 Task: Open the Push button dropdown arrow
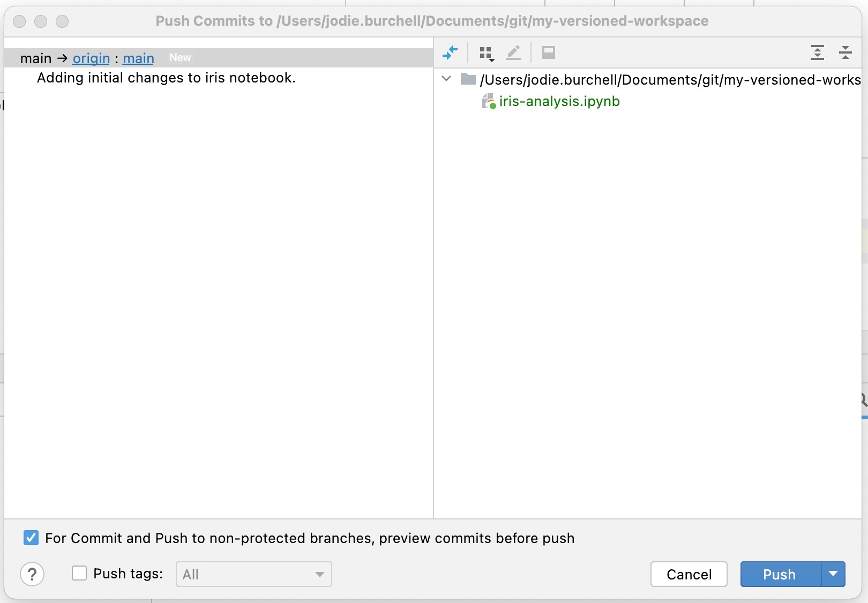pos(833,574)
